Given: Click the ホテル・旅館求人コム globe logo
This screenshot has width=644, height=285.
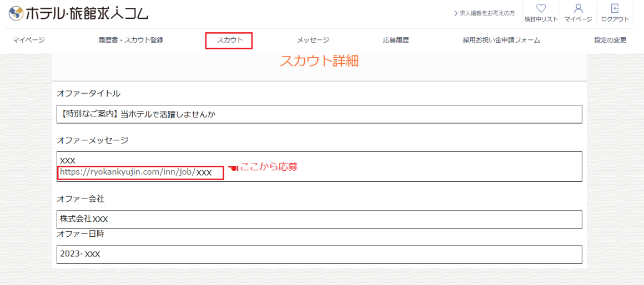Looking at the screenshot, I should pyautogui.click(x=16, y=13).
